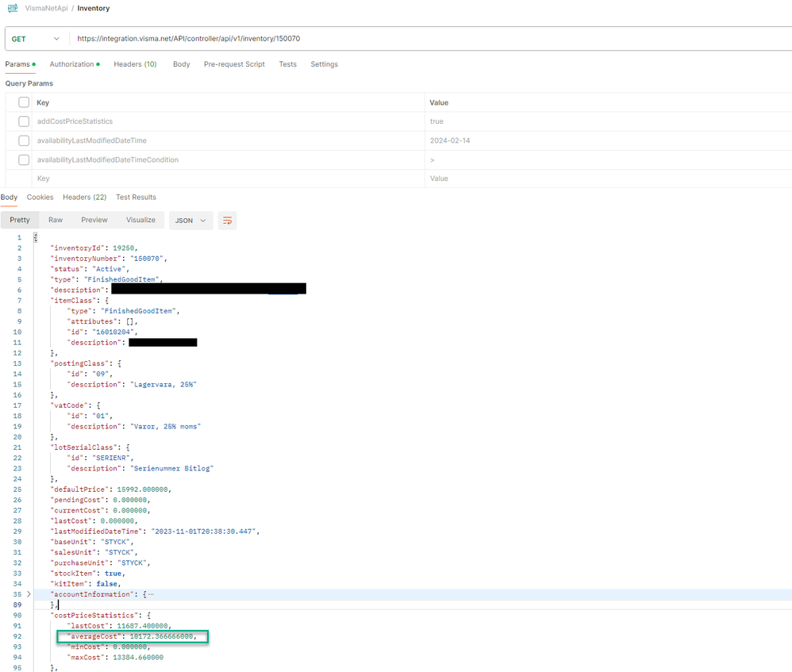Screen dimensions: 792x672
Task: Click the request URL input field
Action: 432,39
